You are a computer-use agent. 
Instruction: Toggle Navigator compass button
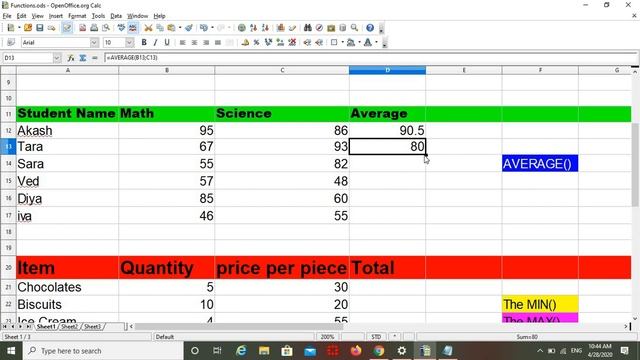(x=319, y=28)
